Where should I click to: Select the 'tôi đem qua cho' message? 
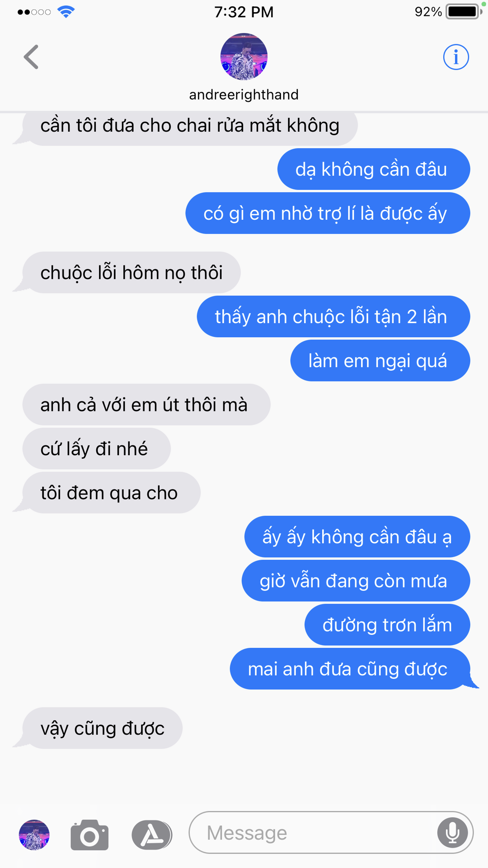tap(111, 492)
